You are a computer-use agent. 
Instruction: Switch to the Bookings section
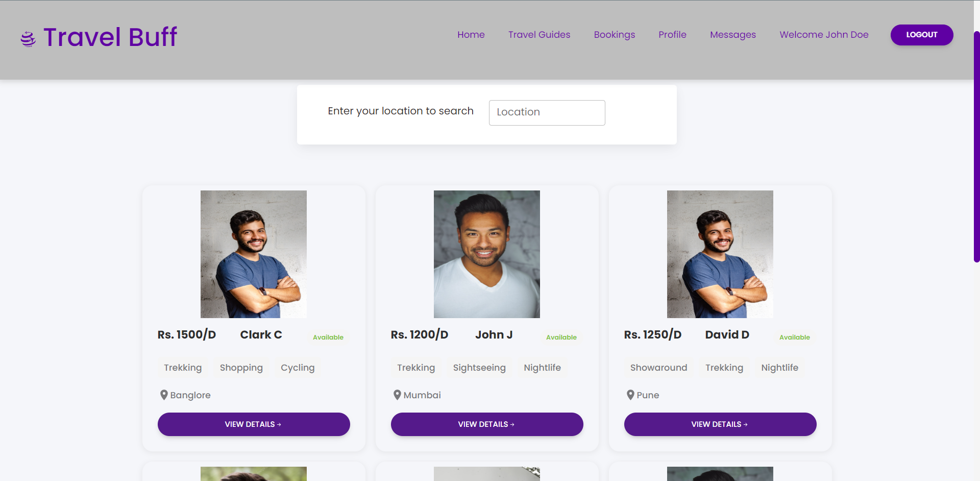[x=614, y=35]
